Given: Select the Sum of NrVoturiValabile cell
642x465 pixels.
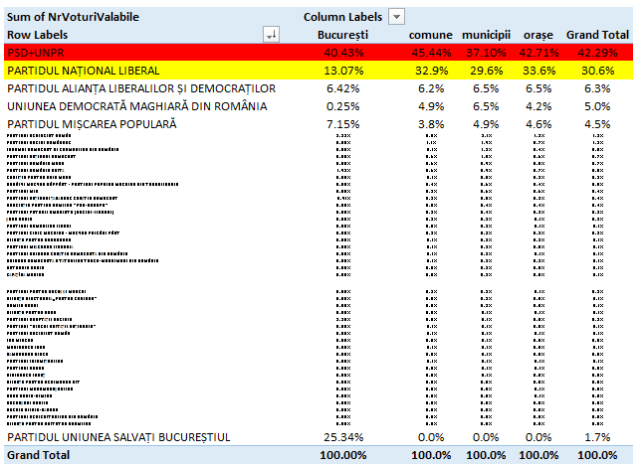Looking at the screenshot, I should 73,17.
